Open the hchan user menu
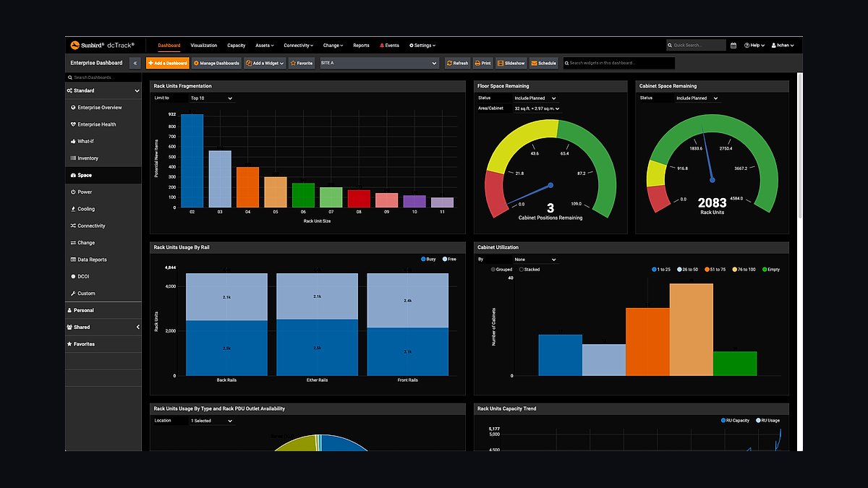This screenshot has width=868, height=488. (783, 45)
